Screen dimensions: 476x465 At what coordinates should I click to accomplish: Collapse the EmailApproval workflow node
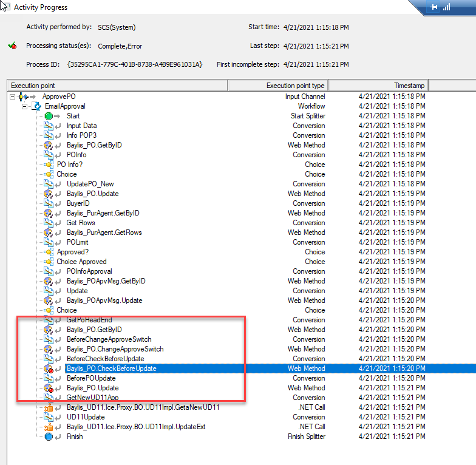24,107
